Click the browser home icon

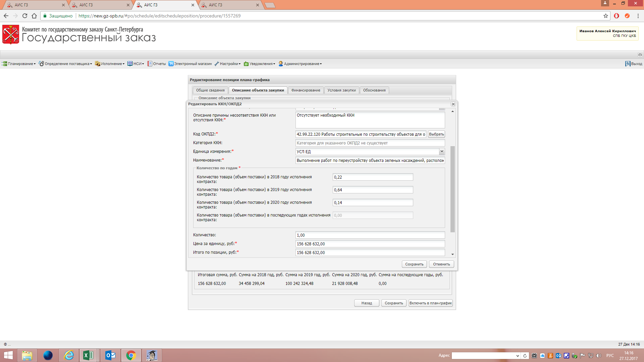[34, 16]
